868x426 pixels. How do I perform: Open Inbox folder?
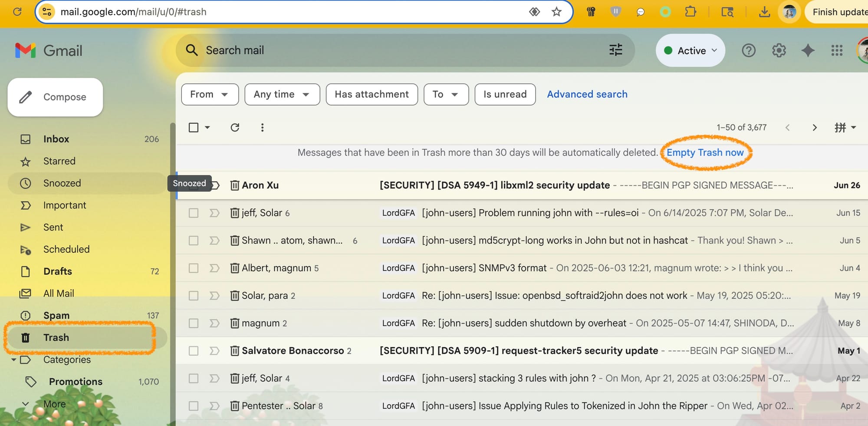pos(87,139)
